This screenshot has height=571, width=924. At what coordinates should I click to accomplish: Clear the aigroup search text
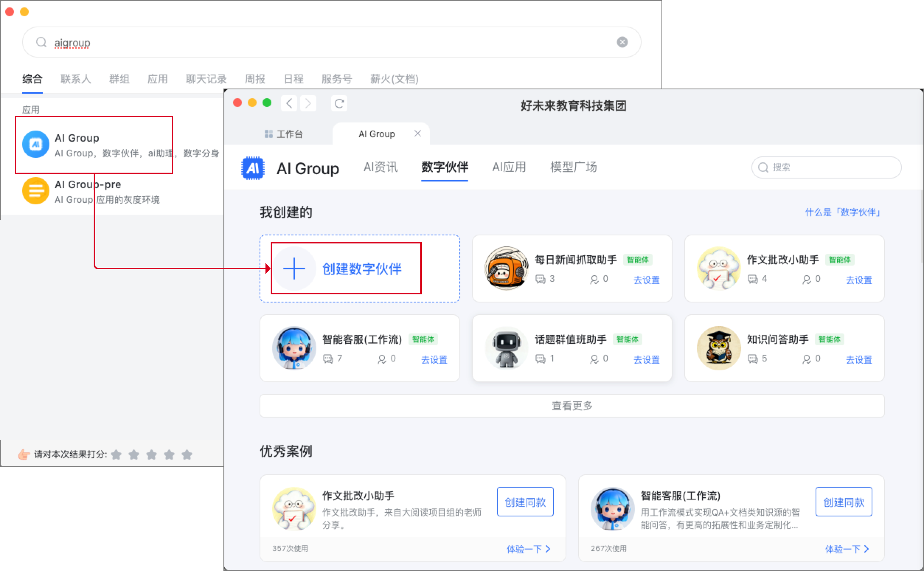(622, 42)
